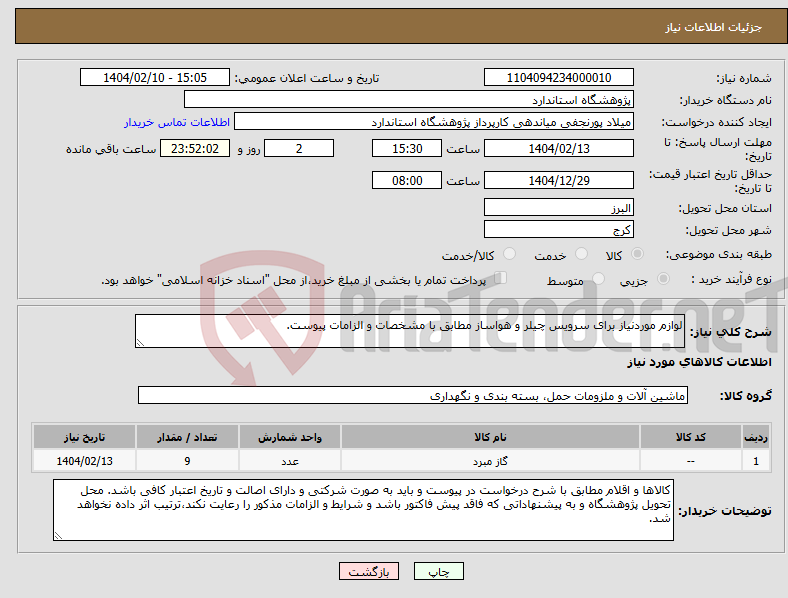Click the row number 1 cell
The height and width of the screenshot is (598, 788).
click(756, 461)
